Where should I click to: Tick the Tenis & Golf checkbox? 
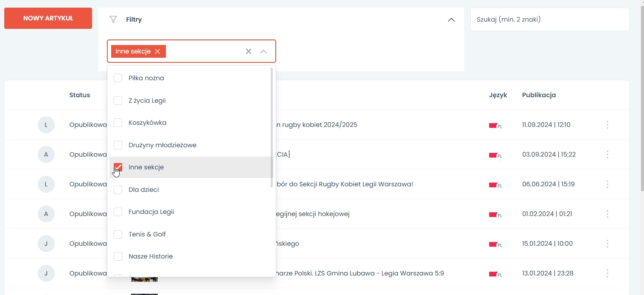(118, 234)
